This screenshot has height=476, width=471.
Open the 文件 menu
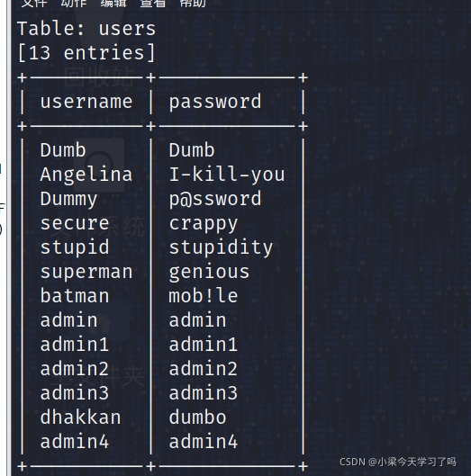34,3
